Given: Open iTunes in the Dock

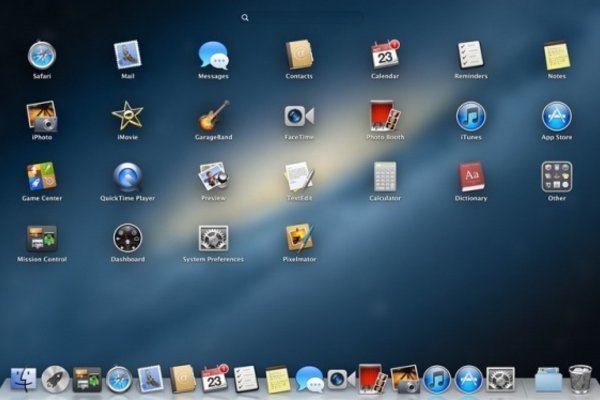Looking at the screenshot, I should (437, 380).
